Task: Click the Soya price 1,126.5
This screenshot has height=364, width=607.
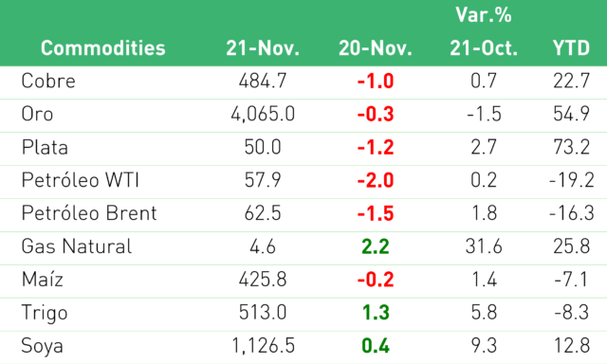Action: 263,346
